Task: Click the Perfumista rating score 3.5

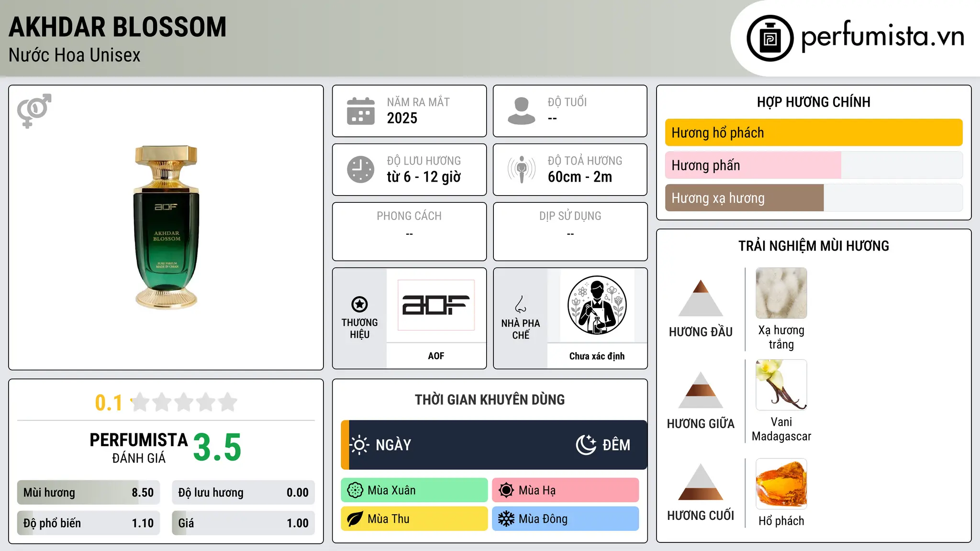Action: tap(217, 448)
